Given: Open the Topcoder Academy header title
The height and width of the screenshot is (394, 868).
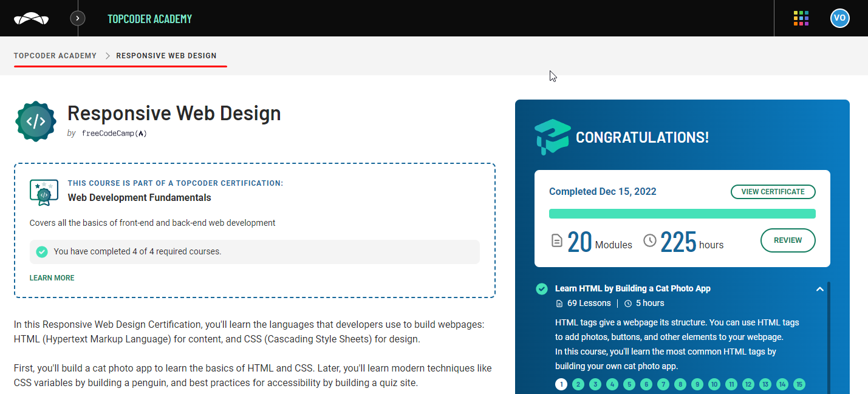Looking at the screenshot, I should [149, 19].
